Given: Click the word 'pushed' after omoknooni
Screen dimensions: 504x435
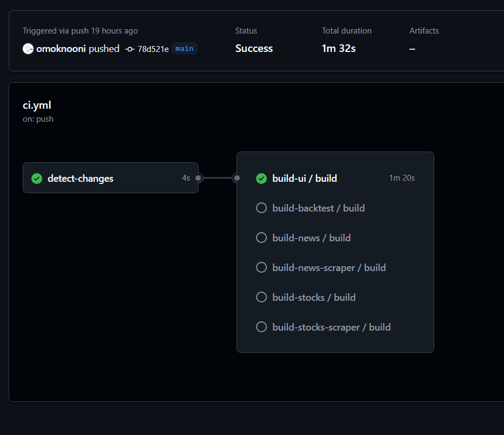Looking at the screenshot, I should point(104,49).
